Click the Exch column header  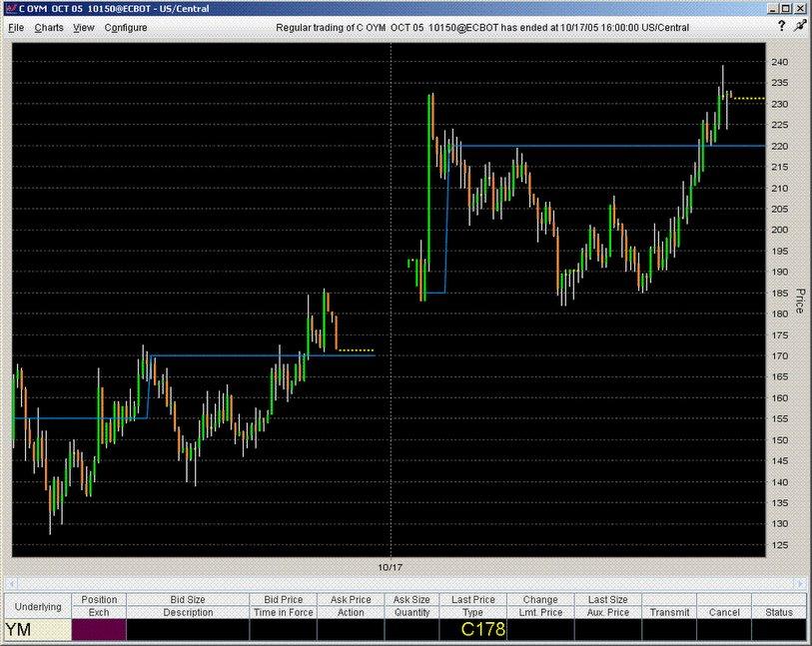pyautogui.click(x=99, y=612)
